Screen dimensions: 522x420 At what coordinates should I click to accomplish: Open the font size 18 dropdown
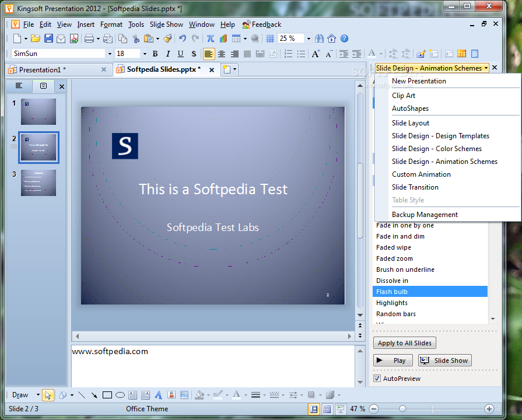click(145, 54)
